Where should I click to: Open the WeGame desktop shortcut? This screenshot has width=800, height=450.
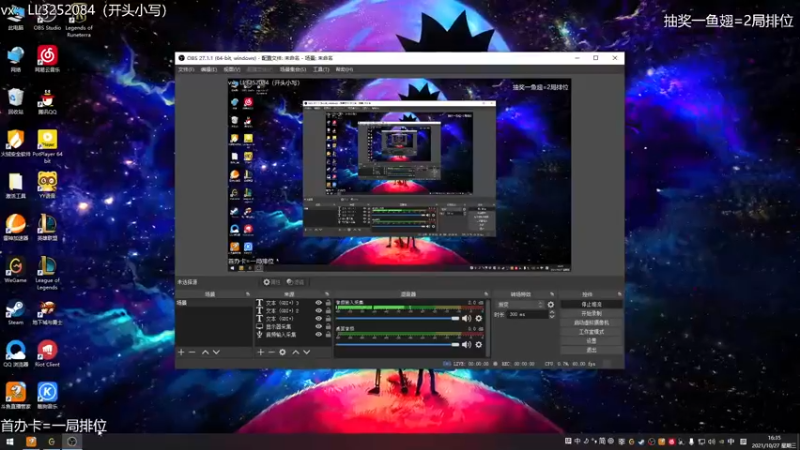[15, 270]
